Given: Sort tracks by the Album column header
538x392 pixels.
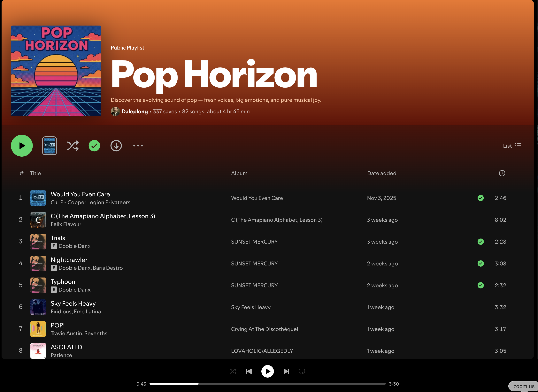Looking at the screenshot, I should pyautogui.click(x=239, y=173).
